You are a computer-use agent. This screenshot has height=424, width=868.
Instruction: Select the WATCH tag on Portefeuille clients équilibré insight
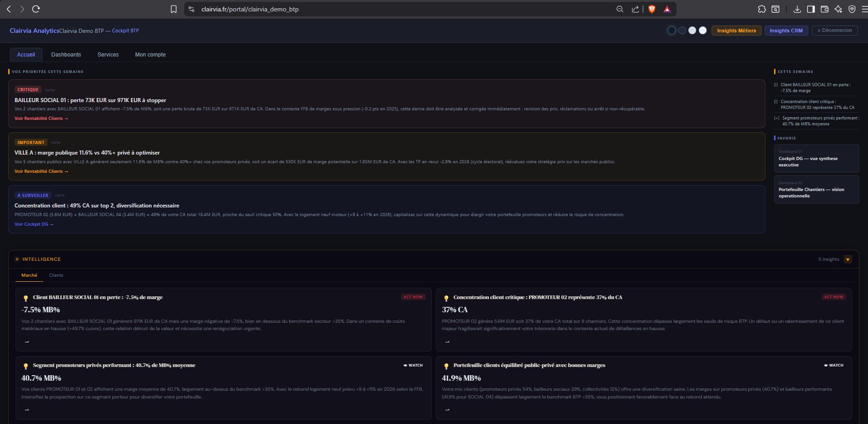833,365
